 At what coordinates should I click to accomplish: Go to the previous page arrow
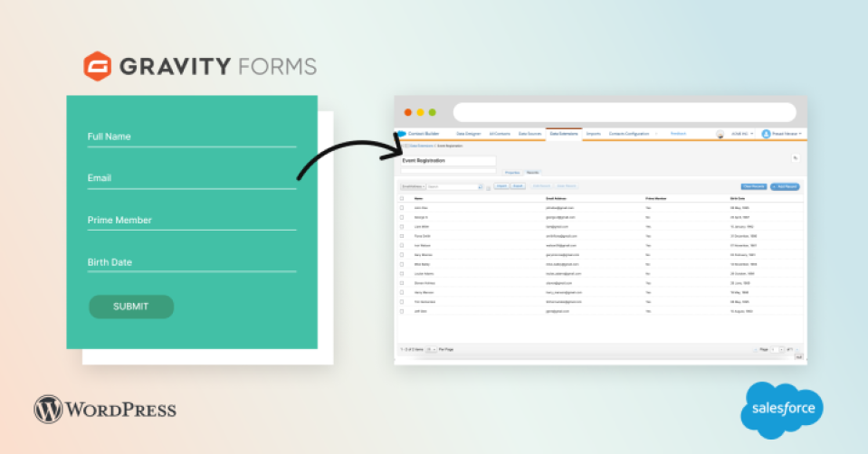click(756, 349)
